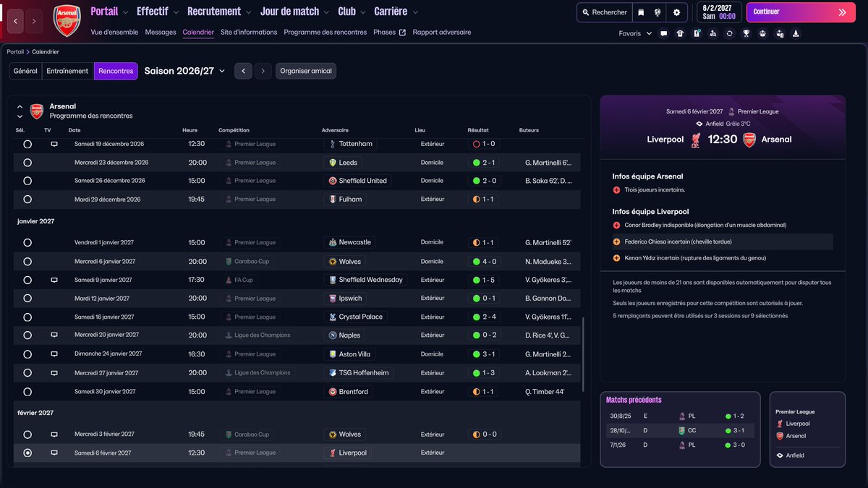Select radio button for Ipswich fixture
Viewport: 868px width, 488px height.
(x=27, y=298)
